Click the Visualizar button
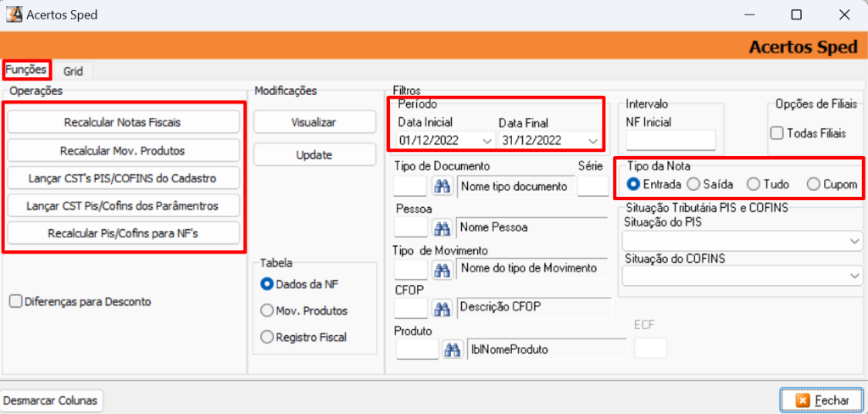The width and height of the screenshot is (868, 414). pos(314,122)
